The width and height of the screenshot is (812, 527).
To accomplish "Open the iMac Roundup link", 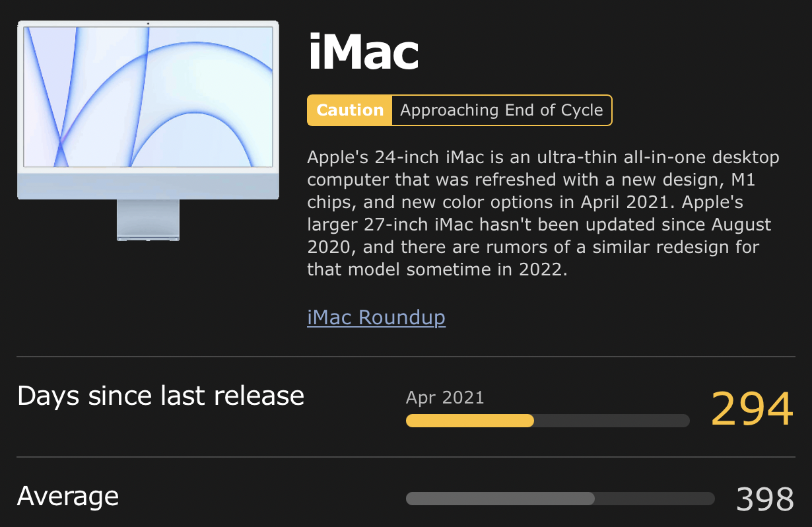I will [376, 318].
